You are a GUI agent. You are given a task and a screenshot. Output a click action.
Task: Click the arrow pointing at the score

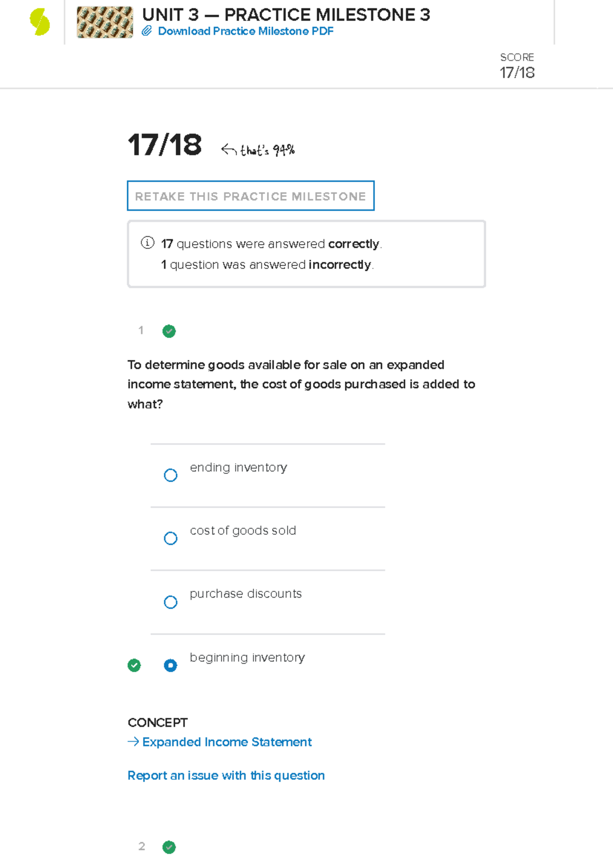click(x=228, y=149)
